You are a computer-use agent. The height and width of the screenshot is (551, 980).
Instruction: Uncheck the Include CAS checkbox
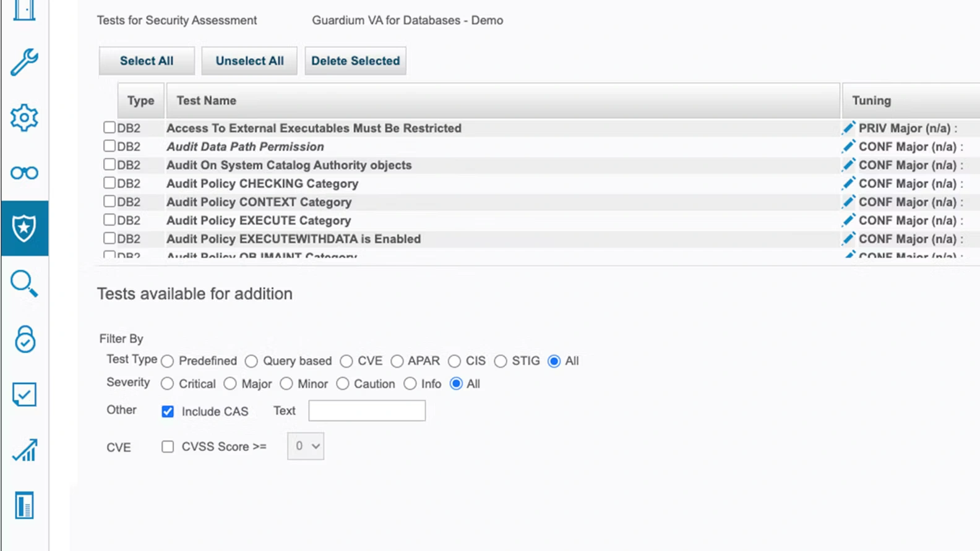pos(168,411)
